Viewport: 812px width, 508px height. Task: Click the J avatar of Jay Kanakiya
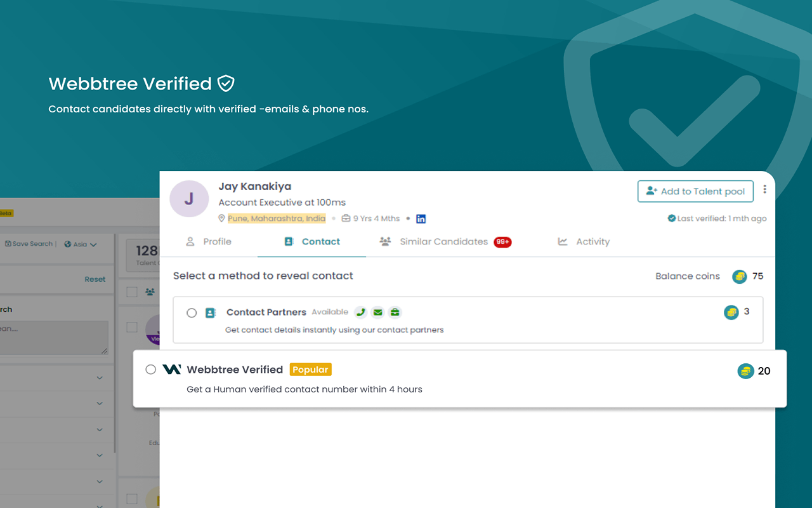pyautogui.click(x=189, y=199)
